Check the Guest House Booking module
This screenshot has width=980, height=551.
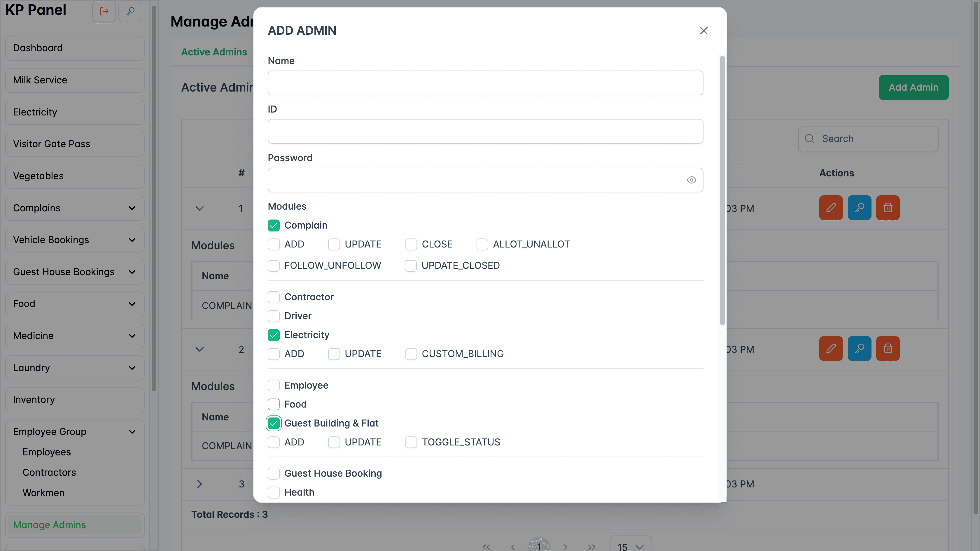[x=274, y=473]
